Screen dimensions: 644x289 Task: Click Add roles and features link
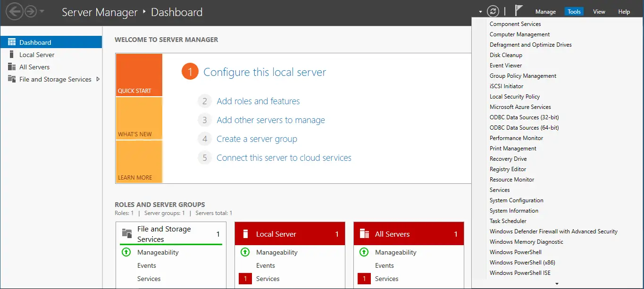(258, 101)
